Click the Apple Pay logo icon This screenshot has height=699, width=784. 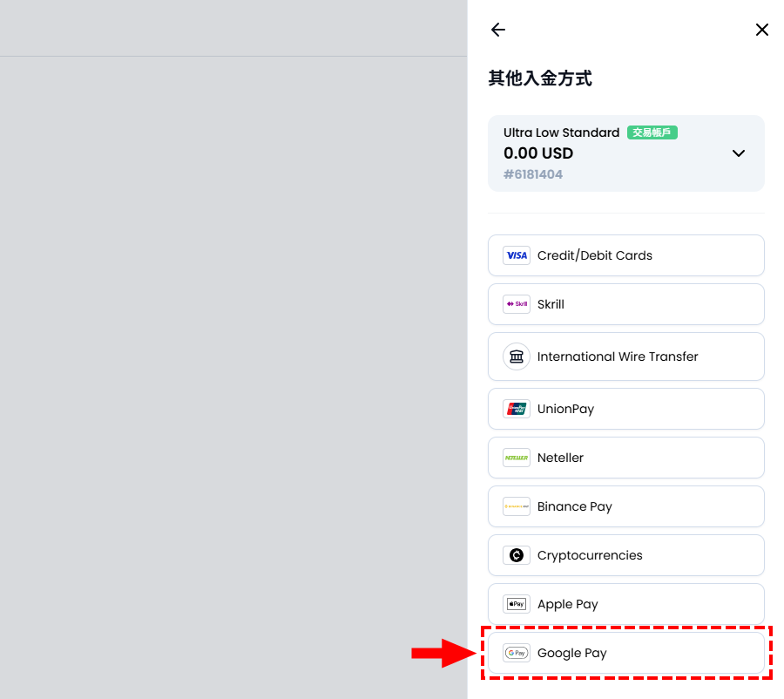click(517, 604)
